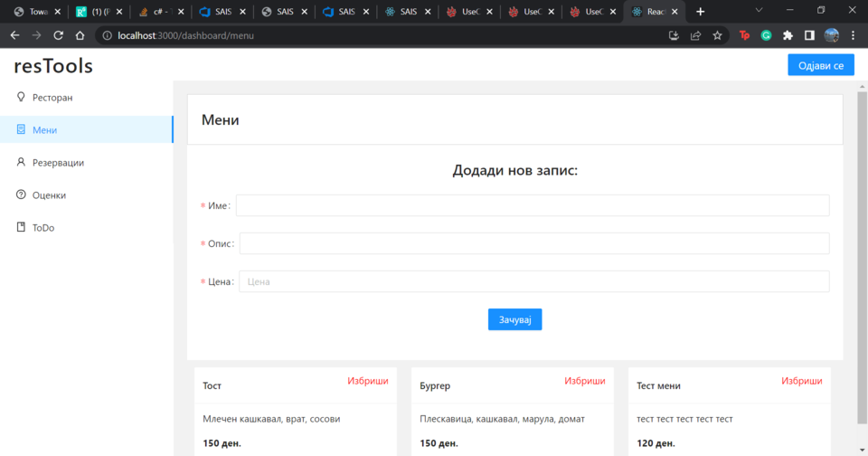This screenshot has width=868, height=456.
Task: Click the Ресторан sidebar icon
Action: (21, 97)
